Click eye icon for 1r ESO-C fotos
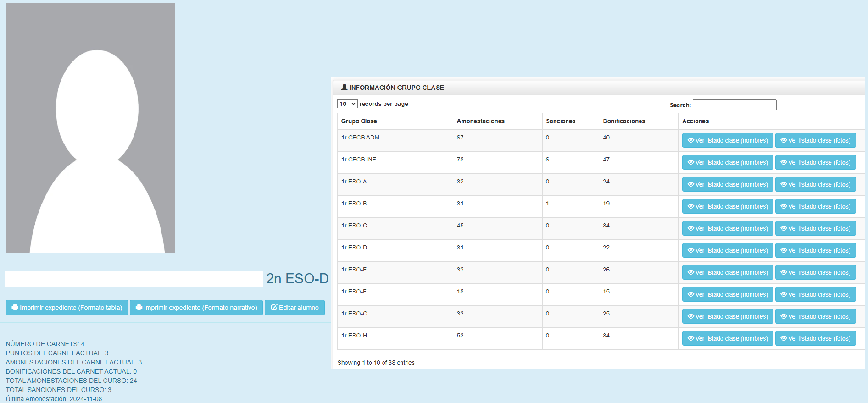The image size is (868, 403). point(784,229)
